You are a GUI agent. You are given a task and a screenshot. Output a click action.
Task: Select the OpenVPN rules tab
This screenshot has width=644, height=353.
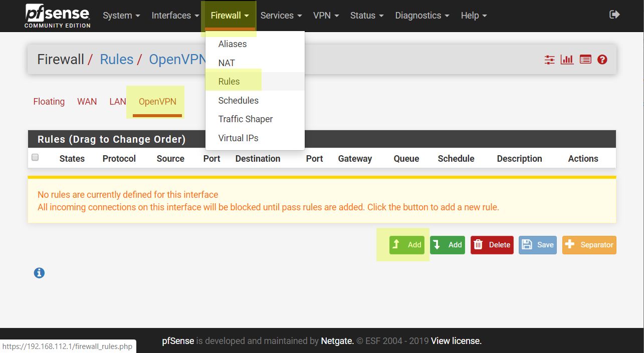click(157, 102)
